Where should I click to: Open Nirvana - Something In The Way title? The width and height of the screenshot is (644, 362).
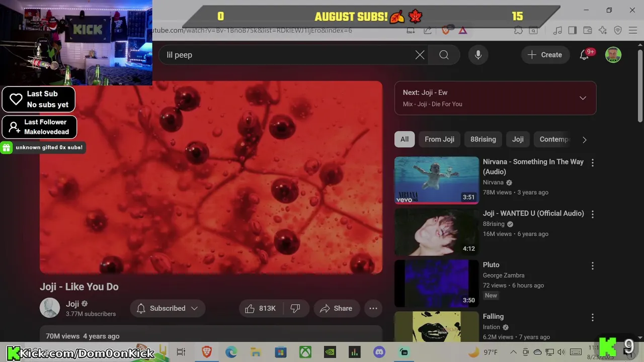click(533, 166)
